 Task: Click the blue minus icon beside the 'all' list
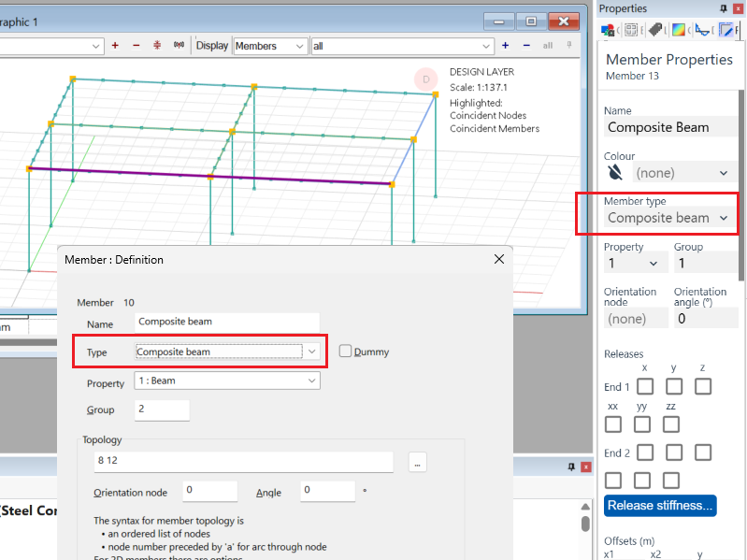click(525, 46)
